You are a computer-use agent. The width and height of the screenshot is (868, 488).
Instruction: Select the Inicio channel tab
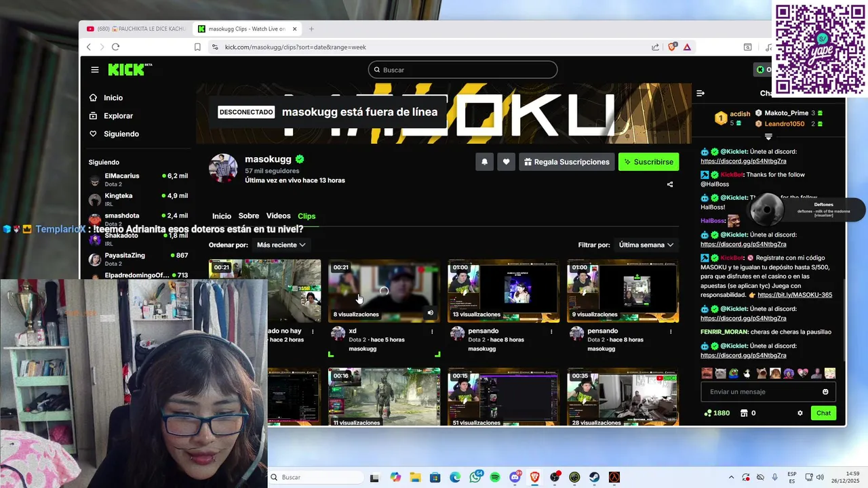222,216
